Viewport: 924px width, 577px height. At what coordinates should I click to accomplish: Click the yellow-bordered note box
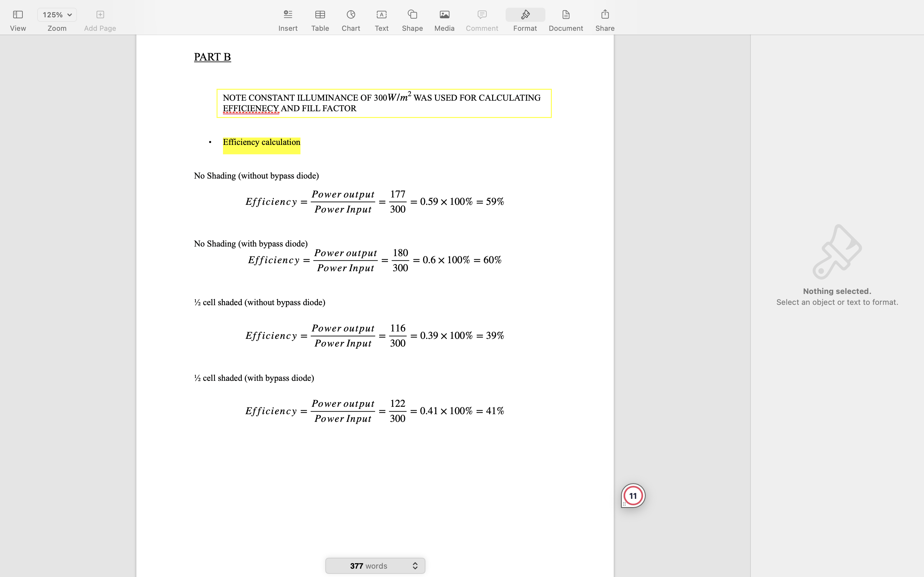(x=384, y=103)
